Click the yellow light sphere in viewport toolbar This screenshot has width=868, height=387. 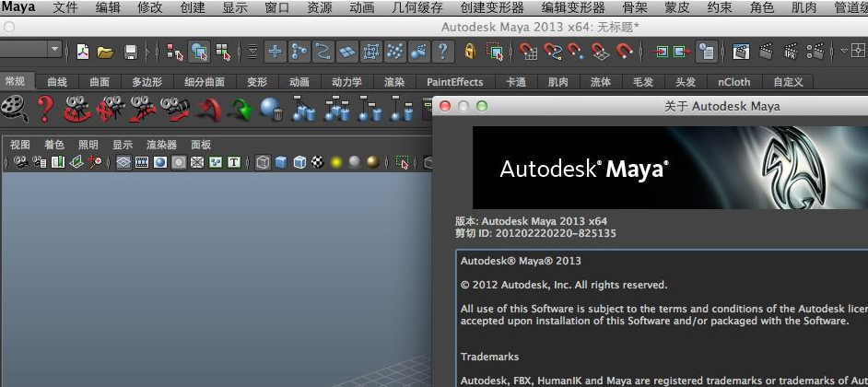point(336,162)
